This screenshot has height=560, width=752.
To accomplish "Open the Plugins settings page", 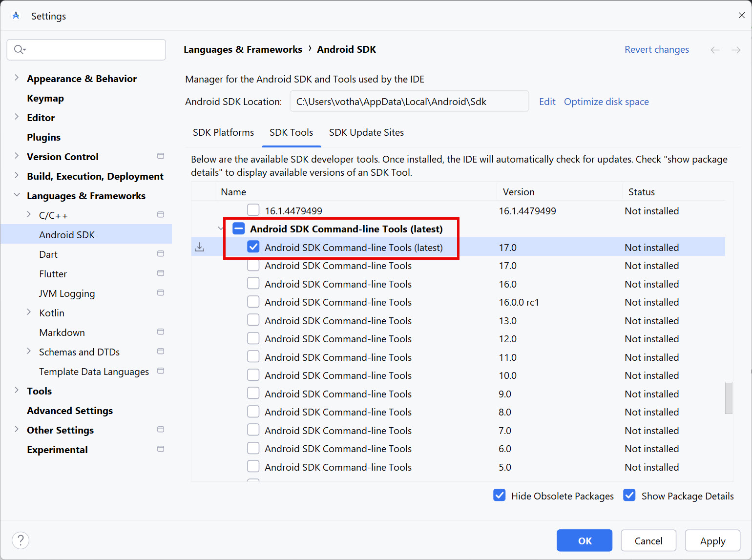I will click(x=44, y=137).
